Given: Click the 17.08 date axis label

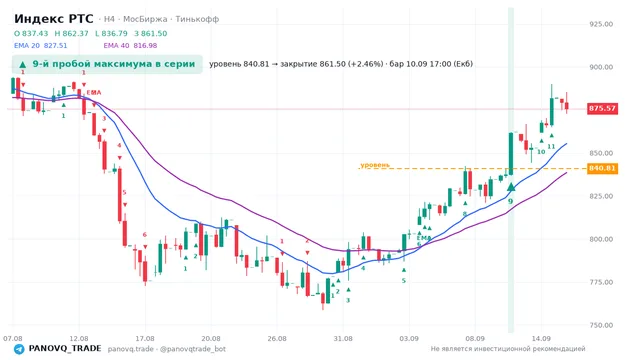Looking at the screenshot, I should click(x=145, y=338).
